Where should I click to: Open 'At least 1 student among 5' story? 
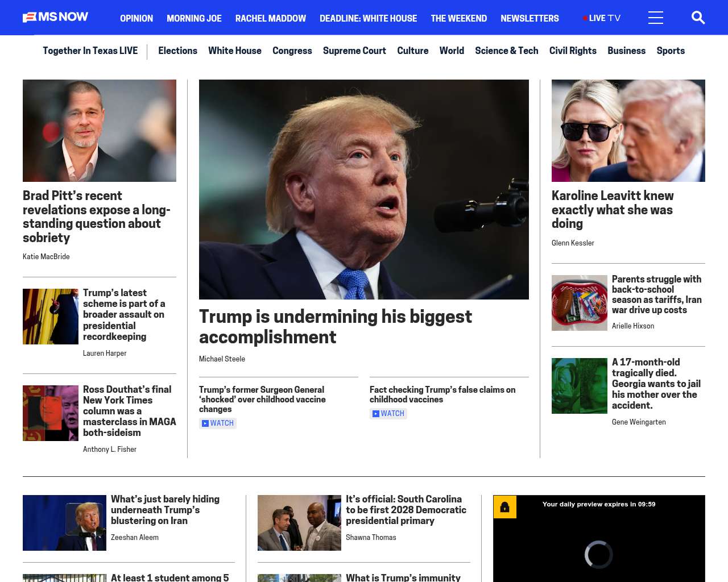(x=170, y=577)
